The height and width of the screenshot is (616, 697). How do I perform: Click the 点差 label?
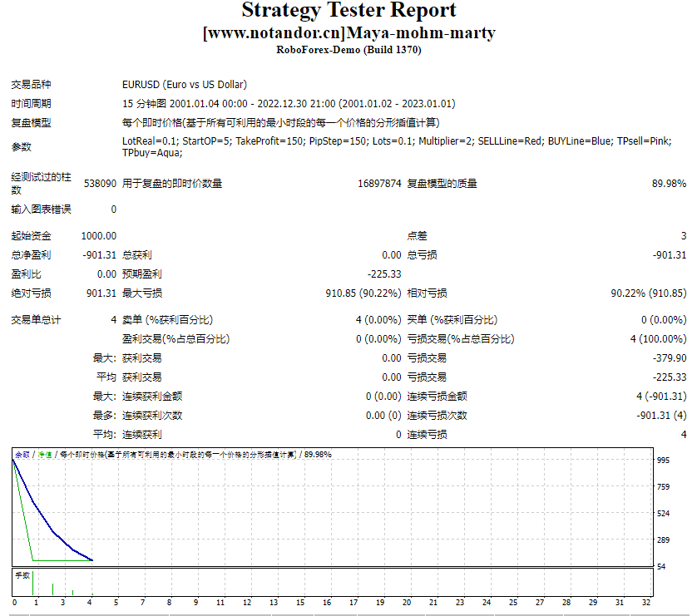(417, 236)
